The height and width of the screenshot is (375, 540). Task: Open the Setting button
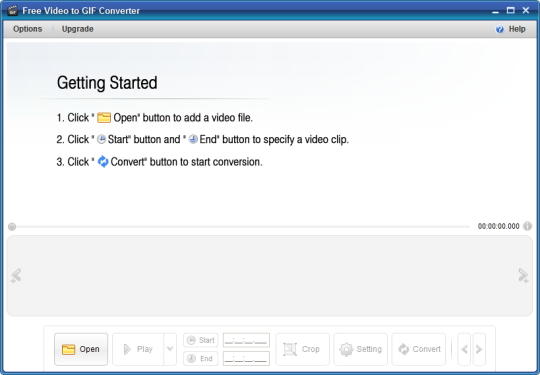pyautogui.click(x=361, y=349)
